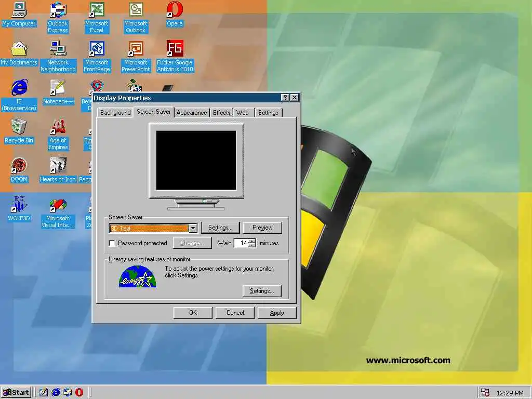Close the Display Properties dialog
The height and width of the screenshot is (399, 532).
(x=295, y=98)
